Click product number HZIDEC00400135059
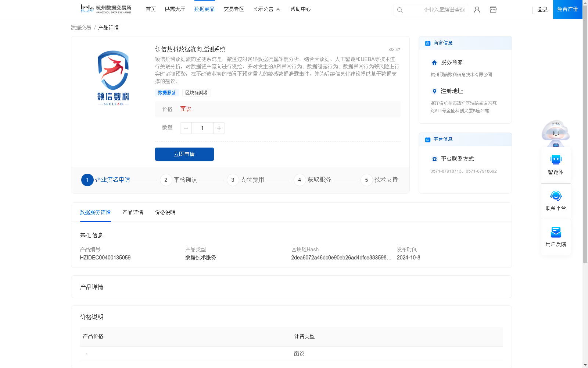588x368 pixels. tap(105, 258)
